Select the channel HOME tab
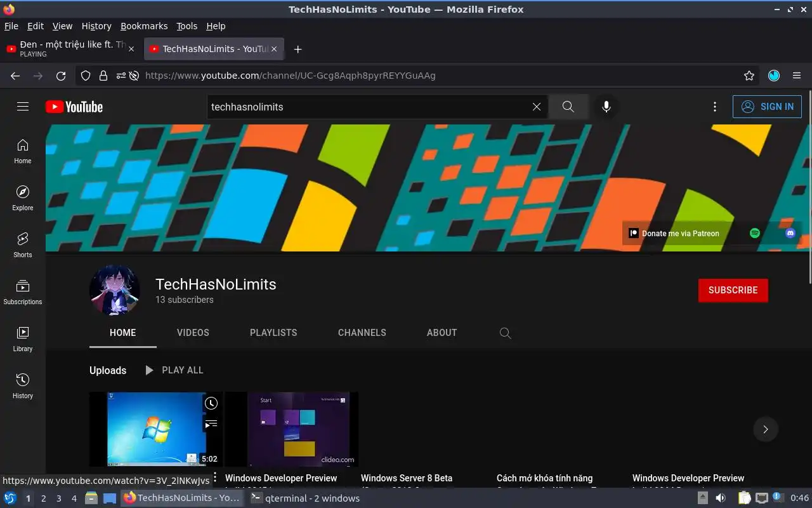The image size is (812, 508). 122,333
